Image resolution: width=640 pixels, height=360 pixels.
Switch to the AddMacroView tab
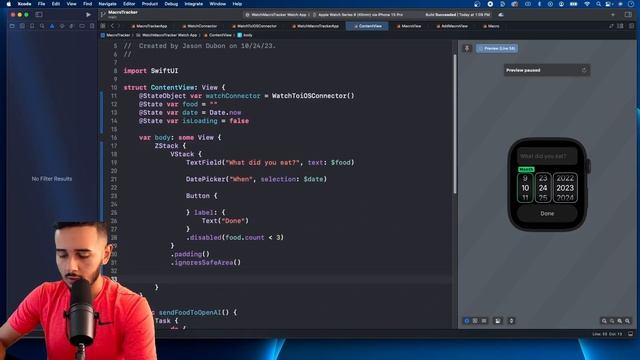click(452, 26)
